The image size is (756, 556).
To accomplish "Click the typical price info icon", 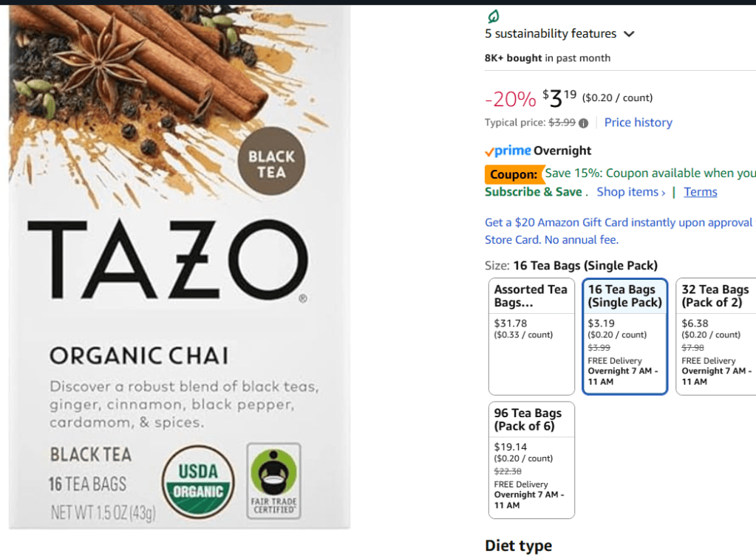I will pyautogui.click(x=583, y=123).
